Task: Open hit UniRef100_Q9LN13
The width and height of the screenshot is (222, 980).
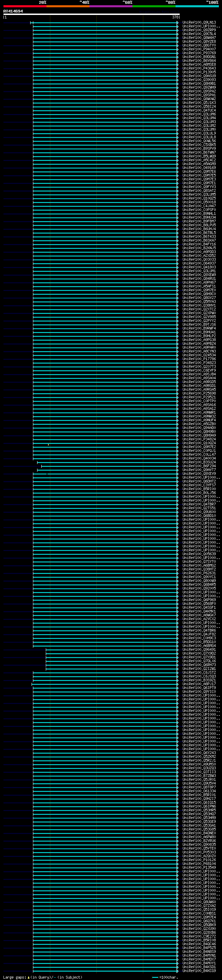Action: pos(199,23)
